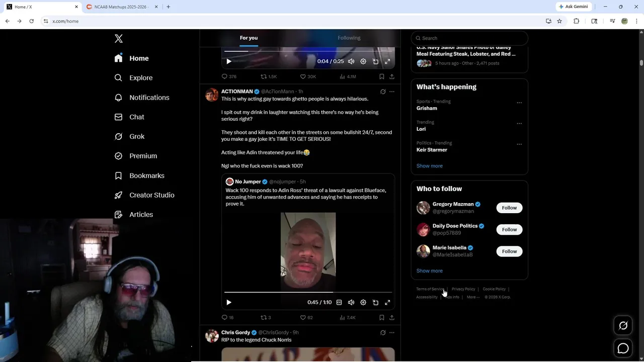Switch to NCAAB Matchups browser tab
644x362 pixels.
pyautogui.click(x=122, y=7)
